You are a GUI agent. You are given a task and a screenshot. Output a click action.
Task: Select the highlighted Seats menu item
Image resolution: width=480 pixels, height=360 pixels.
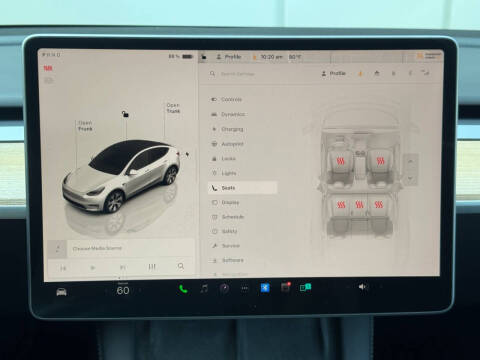coord(243,188)
